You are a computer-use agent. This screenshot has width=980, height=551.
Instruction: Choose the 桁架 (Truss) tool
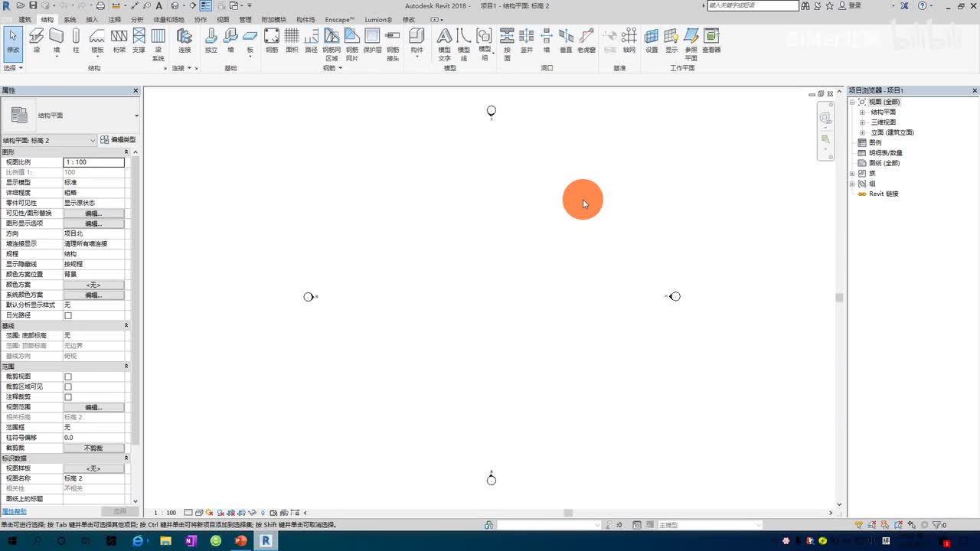click(119, 40)
